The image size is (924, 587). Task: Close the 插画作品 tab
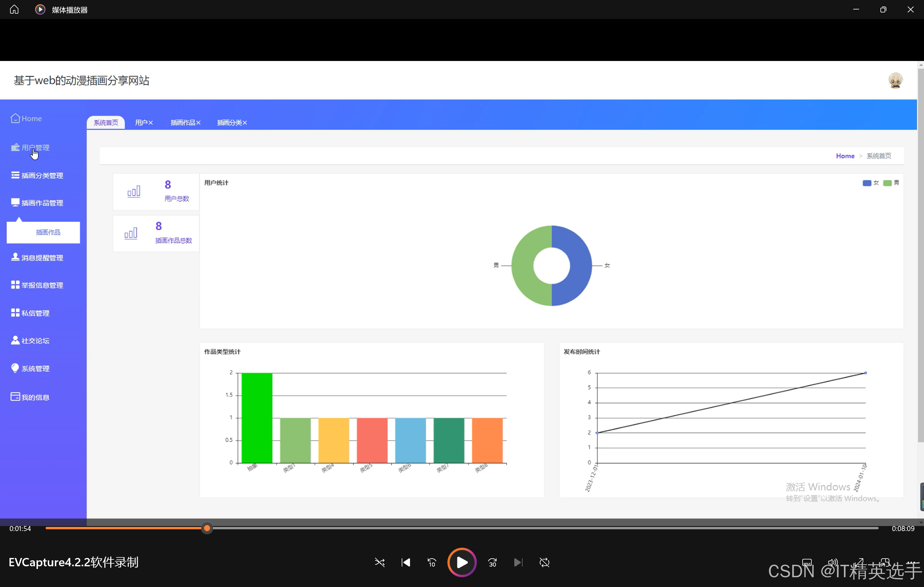point(198,123)
